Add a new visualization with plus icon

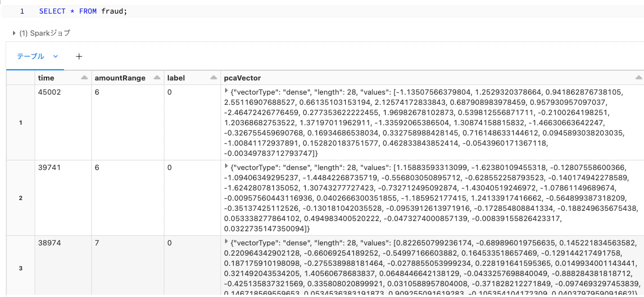pyautogui.click(x=79, y=56)
